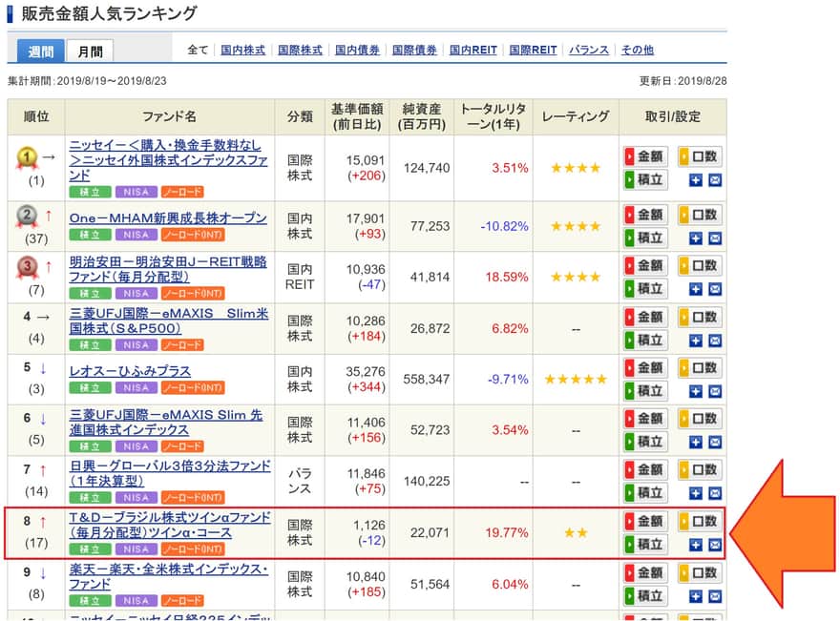
Task: Filter ranking by 国際債券
Action: pyautogui.click(x=414, y=50)
